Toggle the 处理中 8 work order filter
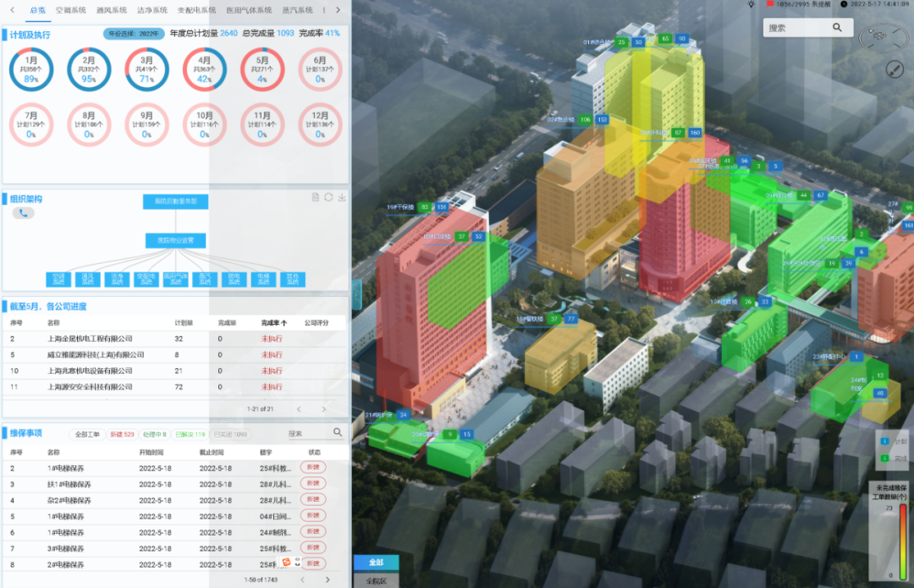914x588 pixels. 155,434
